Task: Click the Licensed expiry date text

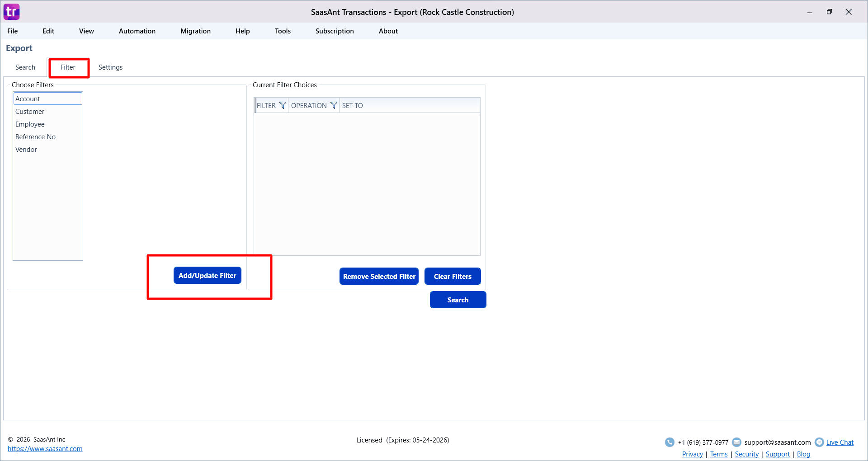Action: click(x=403, y=440)
